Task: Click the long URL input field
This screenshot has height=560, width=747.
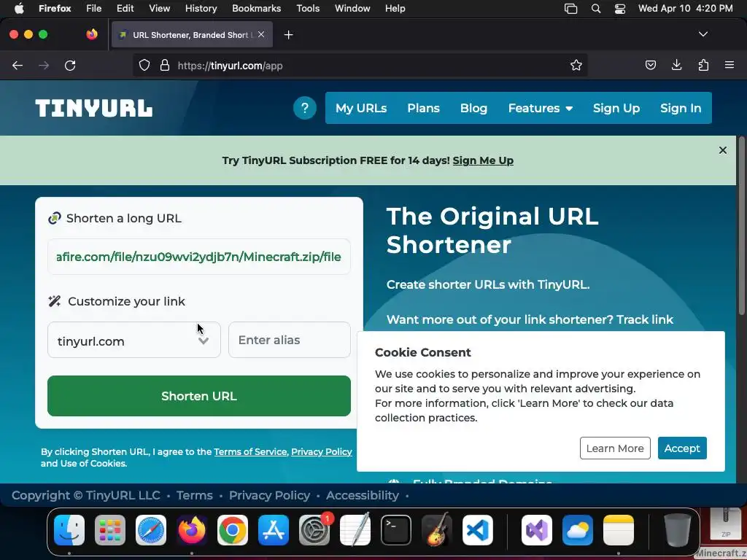Action: pos(199,257)
